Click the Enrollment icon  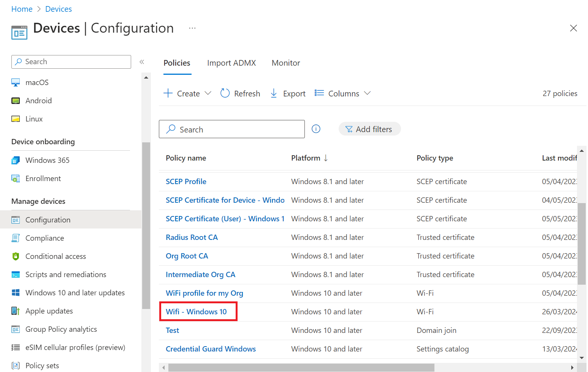click(16, 178)
